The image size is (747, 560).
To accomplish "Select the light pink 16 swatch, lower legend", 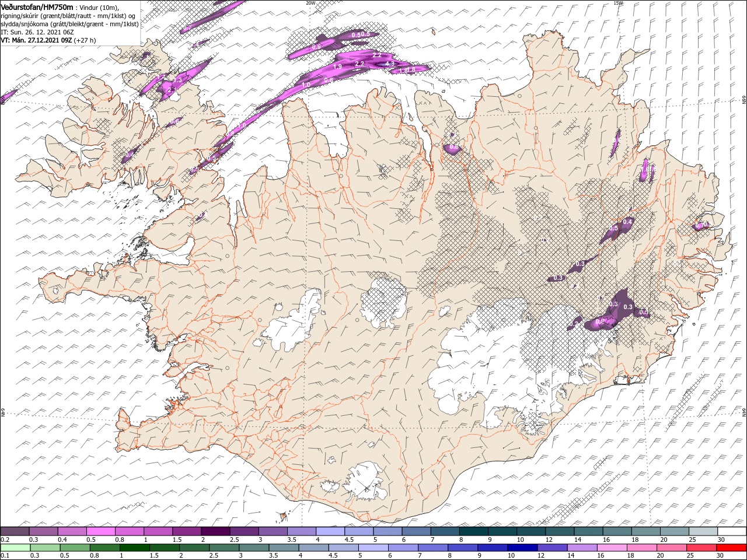I will coord(612,548).
